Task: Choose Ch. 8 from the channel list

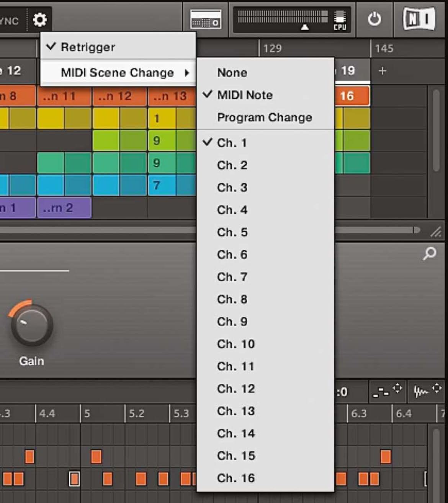Action: pyautogui.click(x=265, y=299)
